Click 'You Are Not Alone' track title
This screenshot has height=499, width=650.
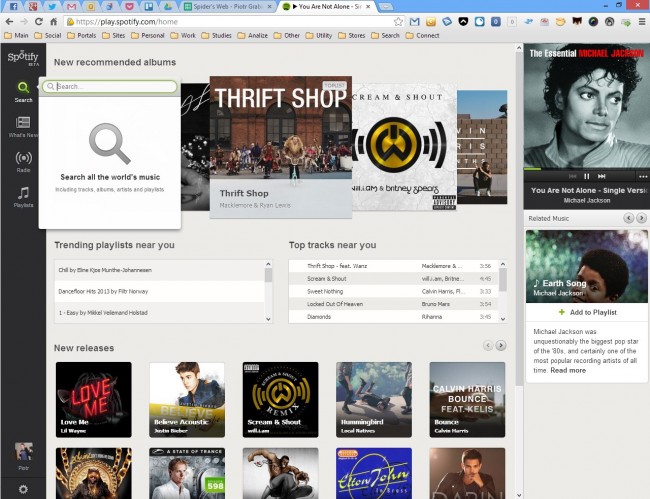590,190
